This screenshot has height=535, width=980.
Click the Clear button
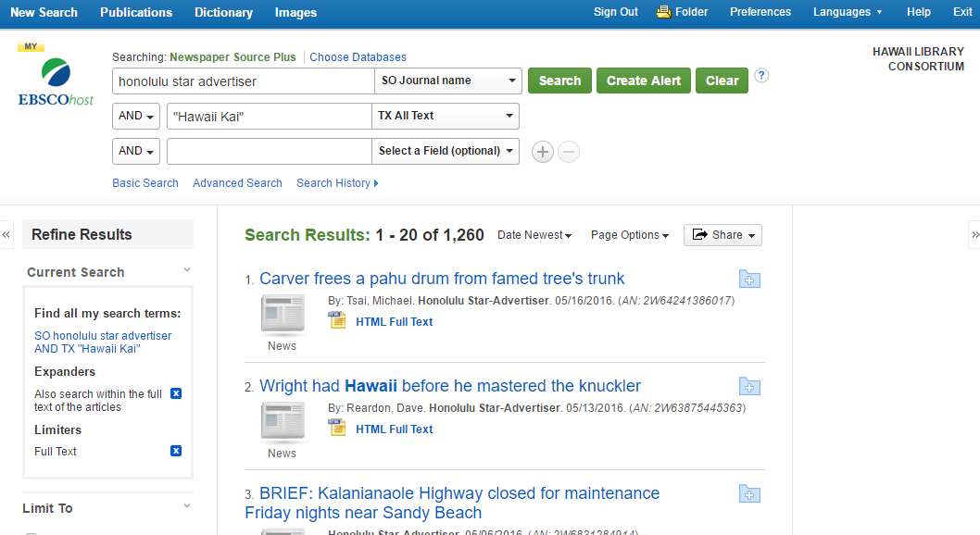pos(722,81)
